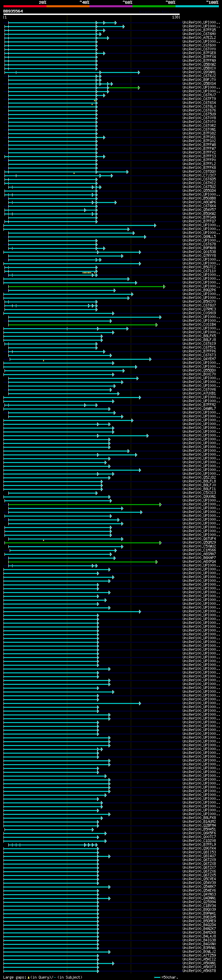Click the white query sequence bar

click(92, 15)
